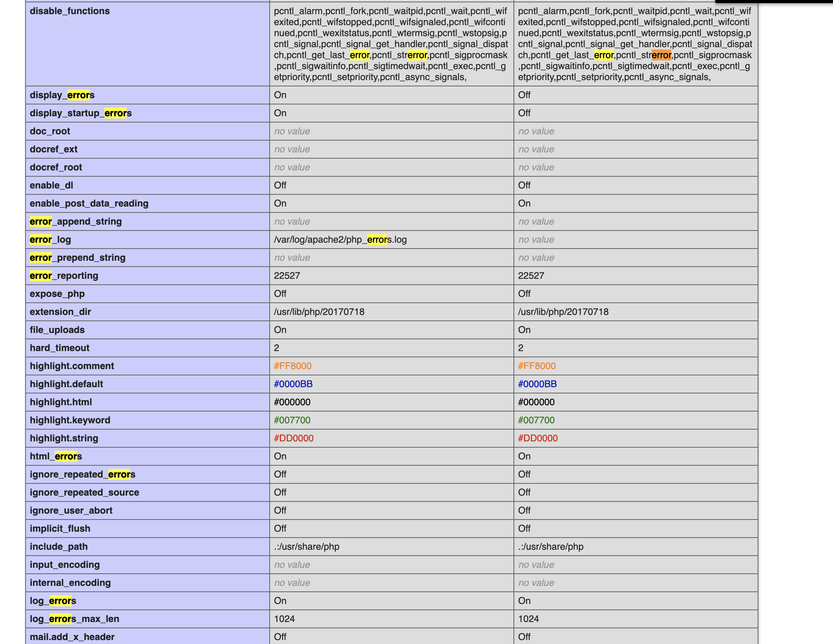833x644 pixels.
Task: Click the extension_dir directive label
Action: click(x=60, y=312)
